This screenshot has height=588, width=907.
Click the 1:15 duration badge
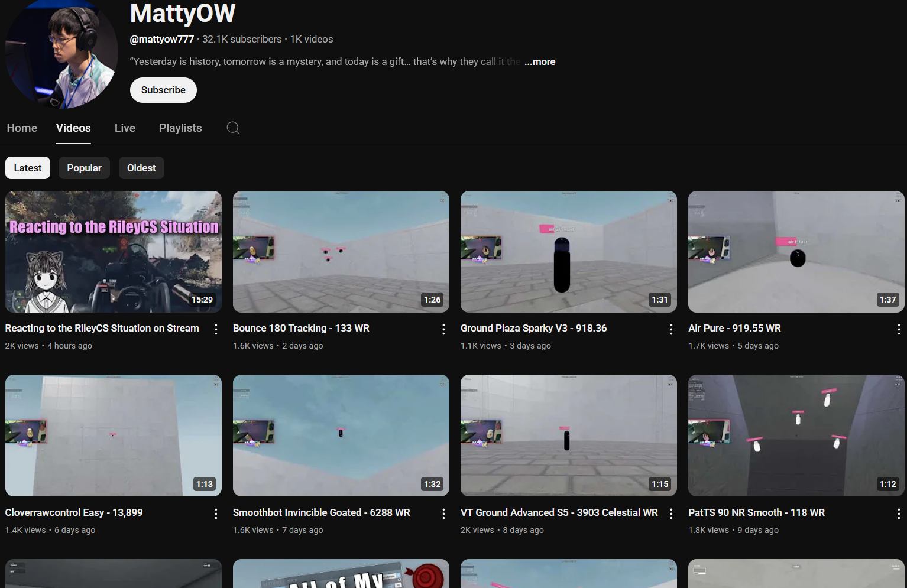pos(660,484)
